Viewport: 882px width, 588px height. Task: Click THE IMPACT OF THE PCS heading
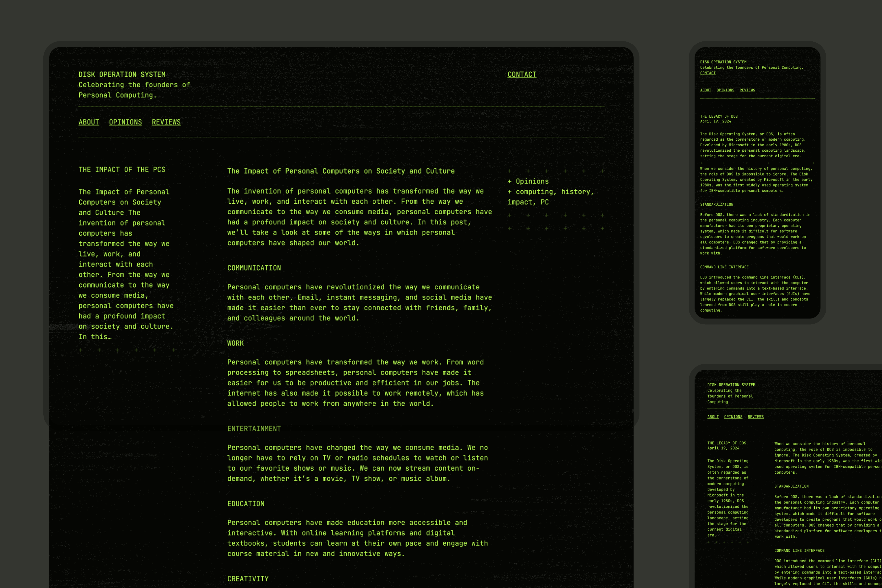point(122,170)
